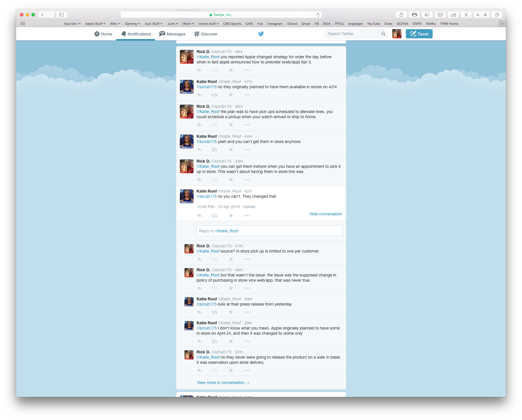The image size is (522, 420).
Task: Click the Tweet compose button
Action: (419, 34)
